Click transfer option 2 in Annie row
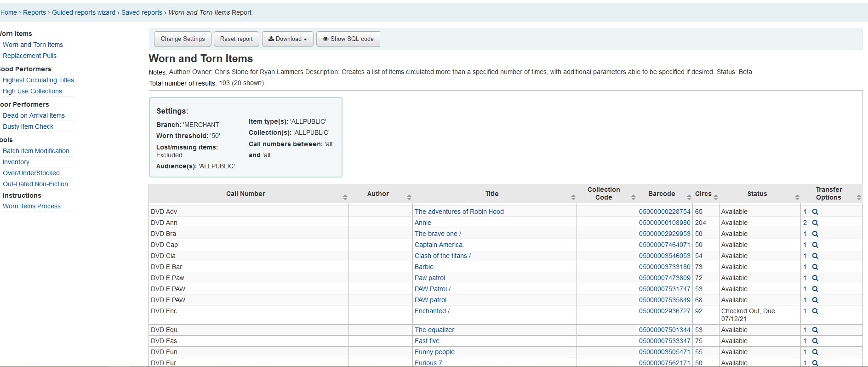Viewport: 868px width, 367px height. 805,223
